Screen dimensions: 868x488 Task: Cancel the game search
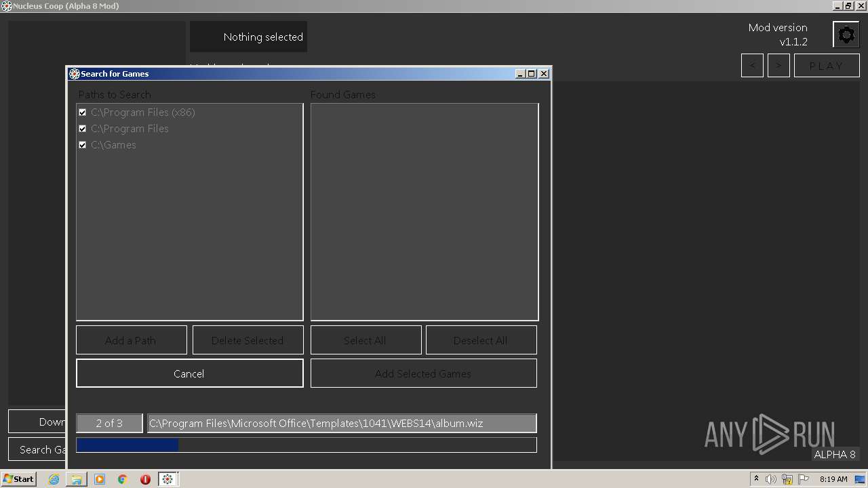[x=189, y=373]
